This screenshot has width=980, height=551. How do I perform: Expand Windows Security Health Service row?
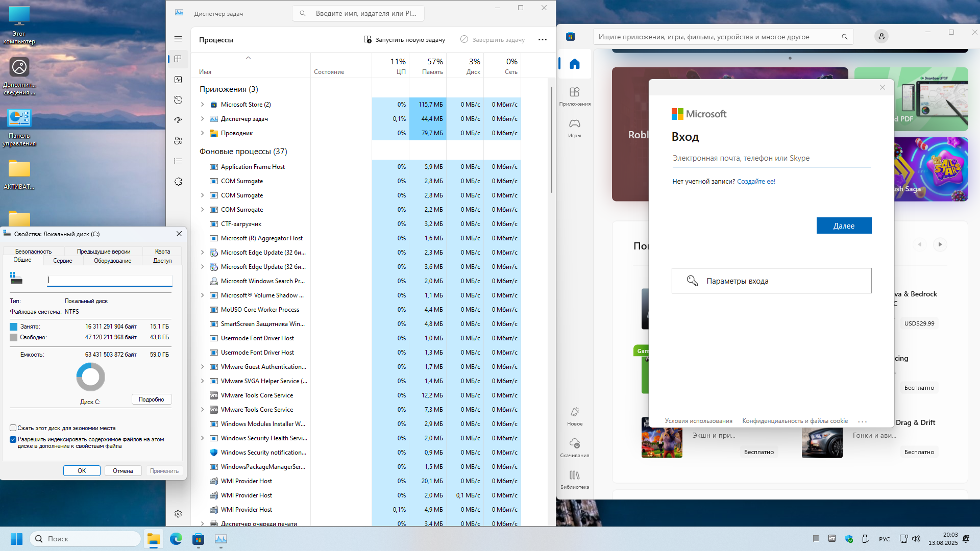(x=203, y=438)
